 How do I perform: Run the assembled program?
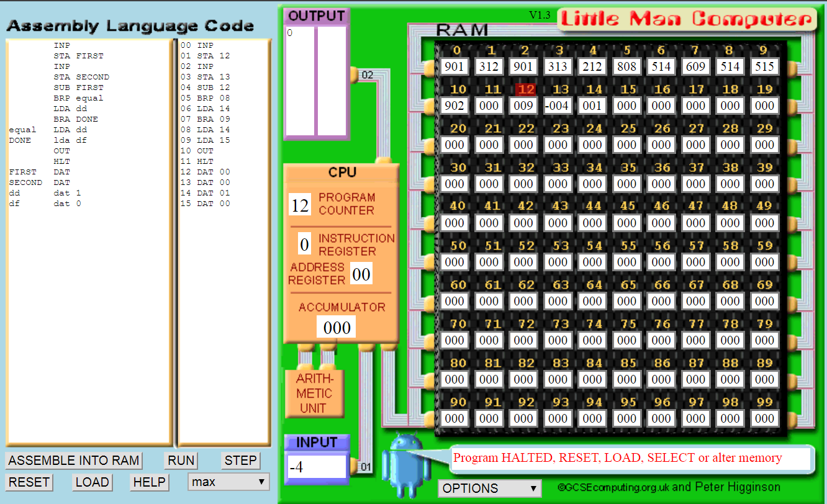click(x=181, y=461)
